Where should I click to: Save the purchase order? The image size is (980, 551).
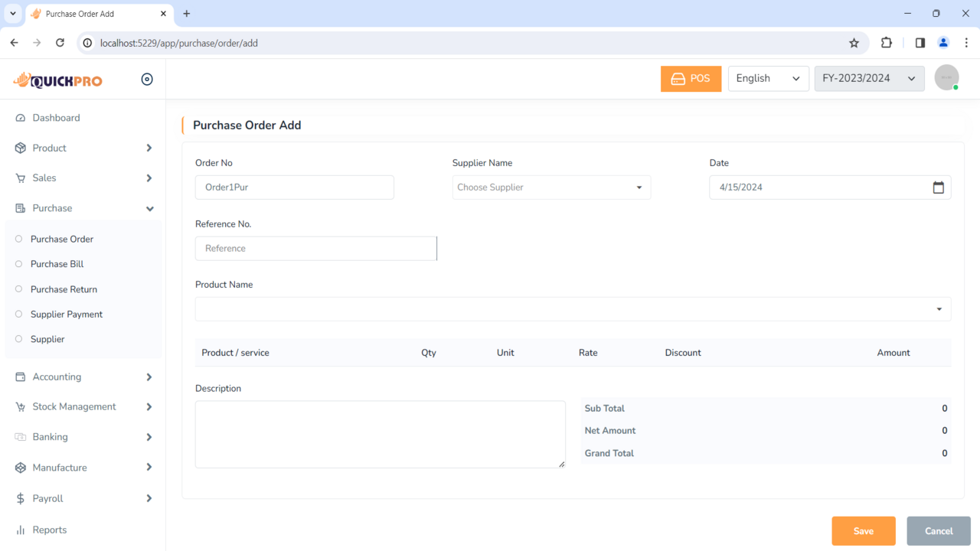tap(863, 530)
